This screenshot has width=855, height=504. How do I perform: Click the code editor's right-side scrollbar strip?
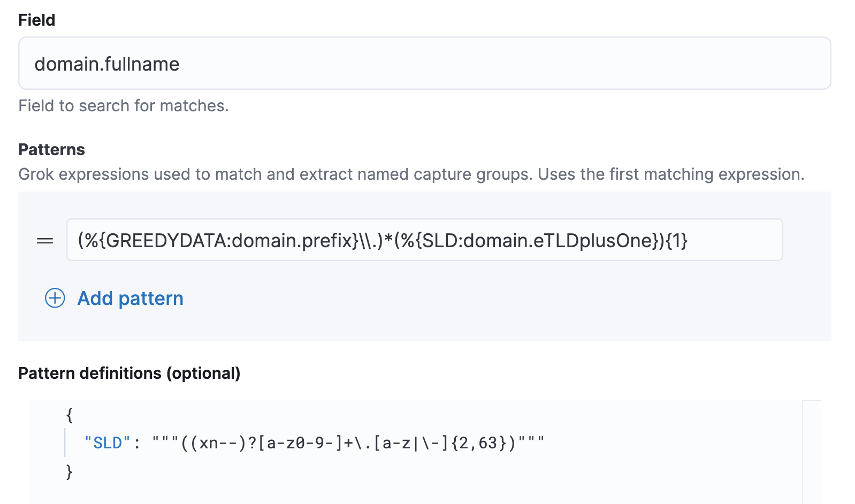pos(811,452)
